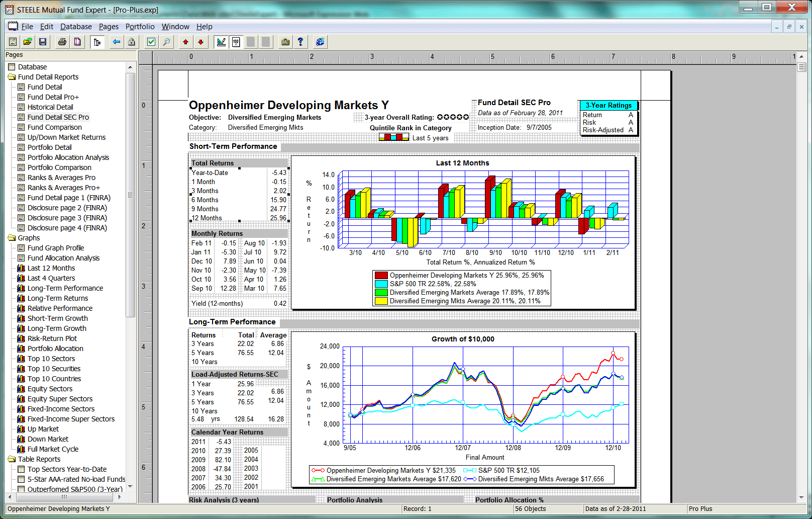Open the Portfolio menu
The height and width of the screenshot is (519, 812).
coord(140,27)
